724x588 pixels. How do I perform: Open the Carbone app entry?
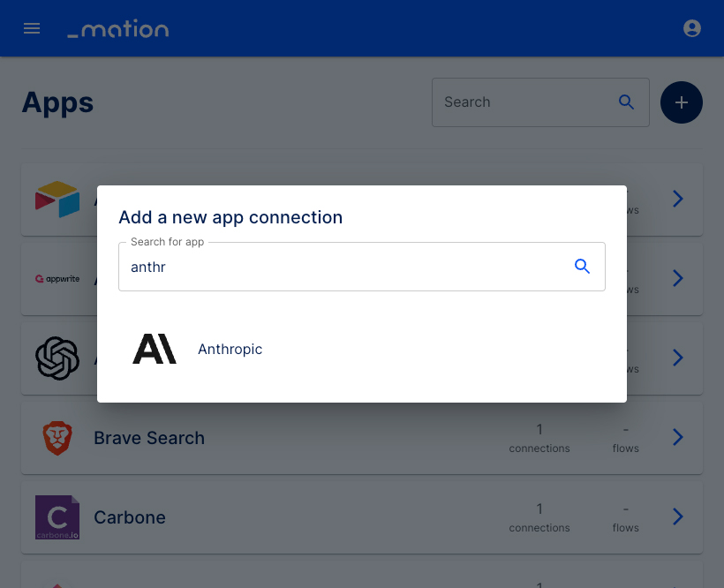pos(362,516)
